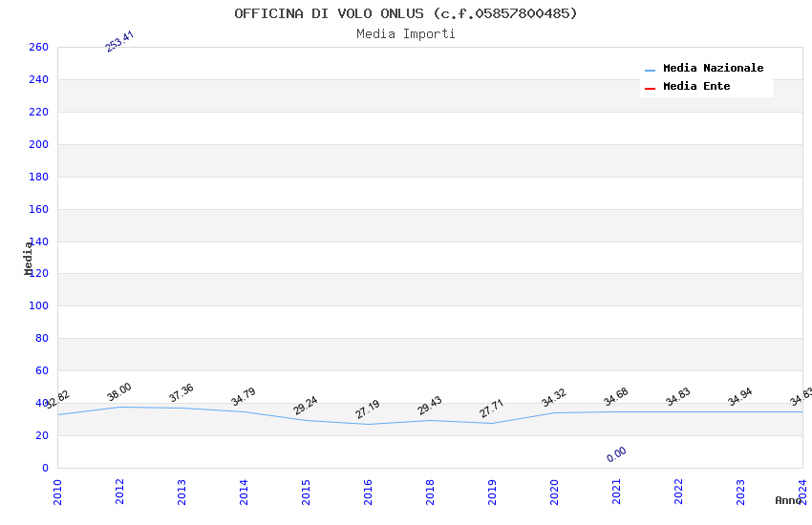812x525 pixels.
Task: Click the 2018 x-axis year label
Action: [430, 492]
